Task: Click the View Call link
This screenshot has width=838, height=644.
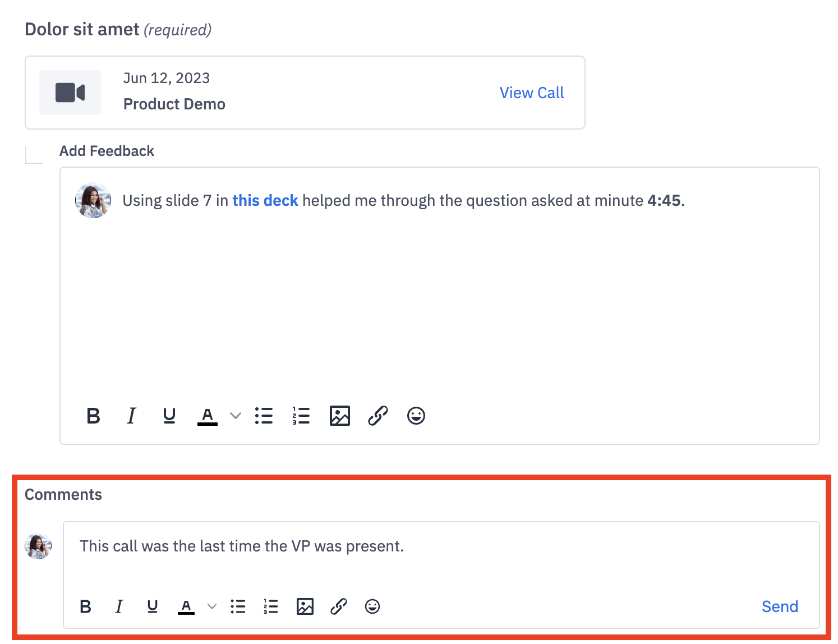Action: click(531, 93)
